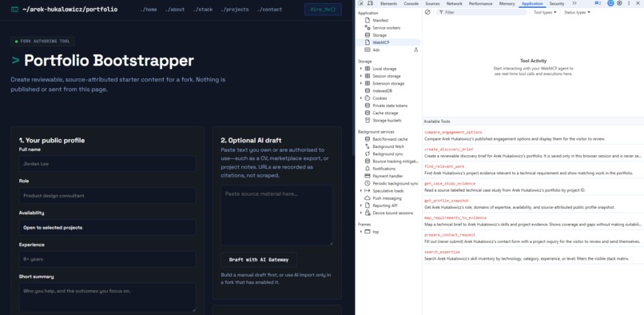Click the Background sync icon
Image resolution: width=644 pixels, height=315 pixels.
(x=368, y=154)
